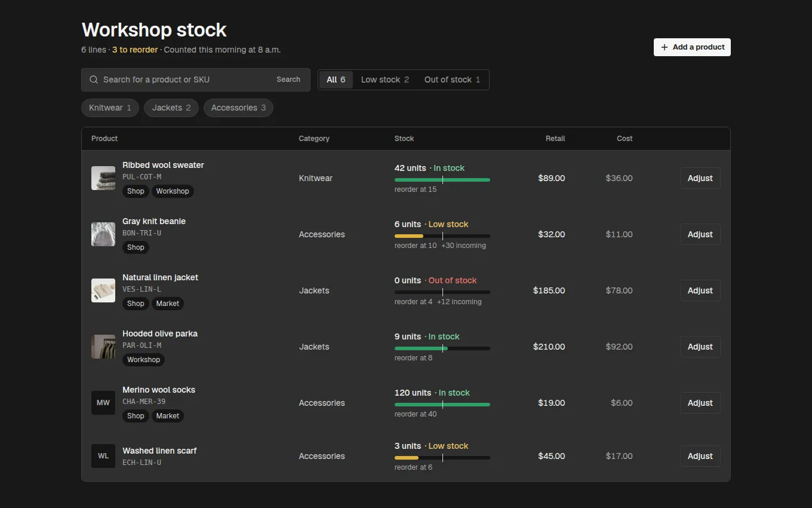Click the Cost column header
812x508 pixels.
coord(625,139)
